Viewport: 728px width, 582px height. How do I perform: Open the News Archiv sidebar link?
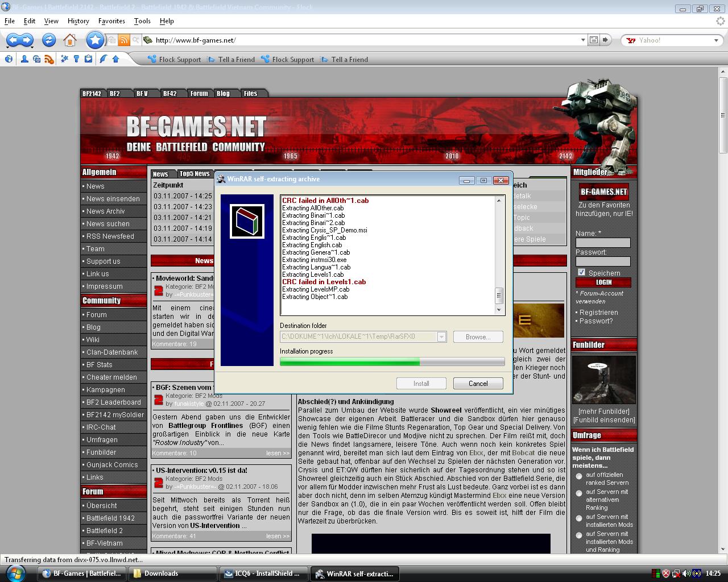pyautogui.click(x=106, y=211)
